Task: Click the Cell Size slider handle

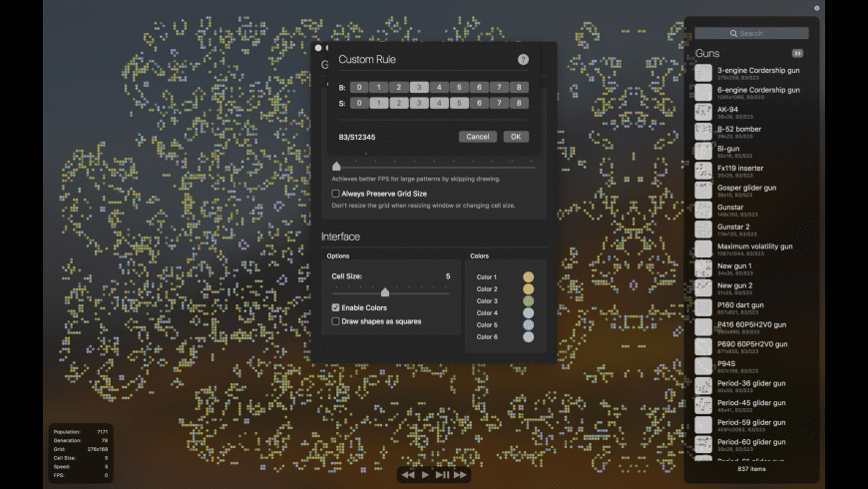Action: coord(385,291)
